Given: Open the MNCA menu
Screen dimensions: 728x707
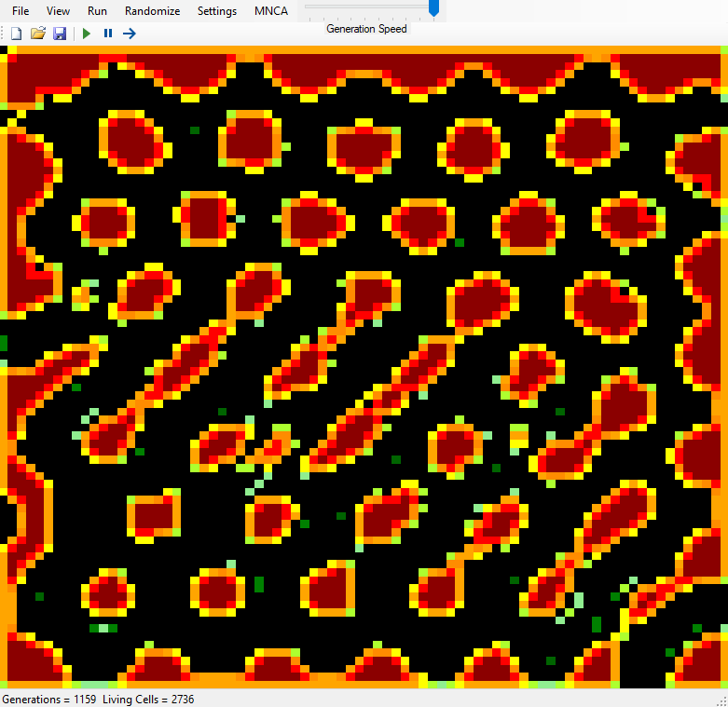Looking at the screenshot, I should click(271, 10).
